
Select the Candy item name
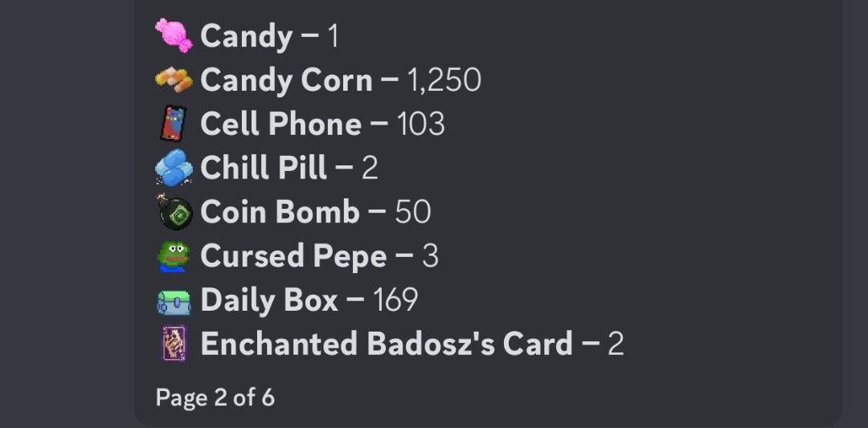[x=246, y=36]
